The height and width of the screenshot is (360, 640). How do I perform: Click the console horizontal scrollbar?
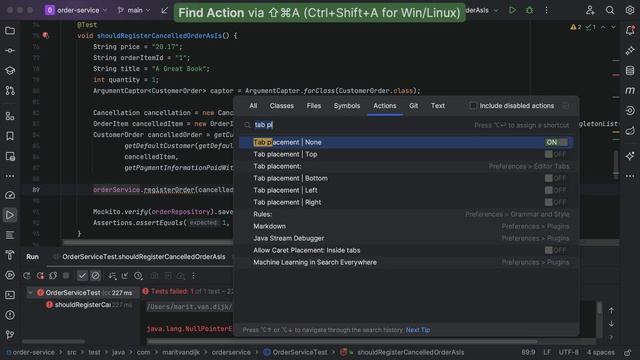tap(342, 341)
